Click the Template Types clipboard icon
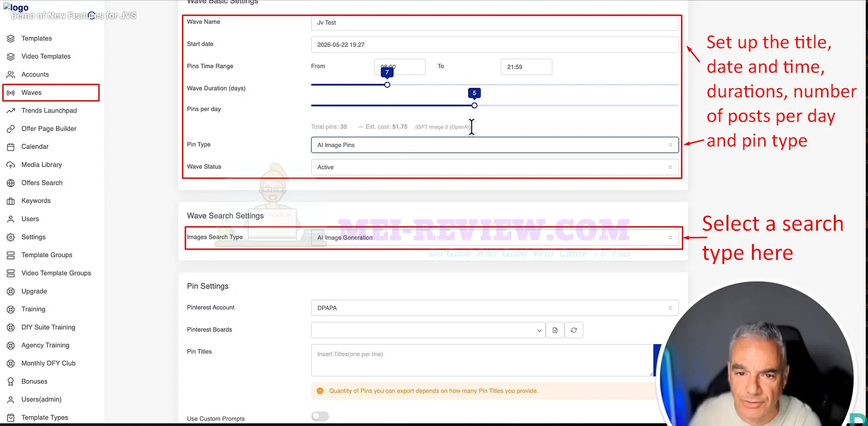The image size is (868, 426). 11,418
